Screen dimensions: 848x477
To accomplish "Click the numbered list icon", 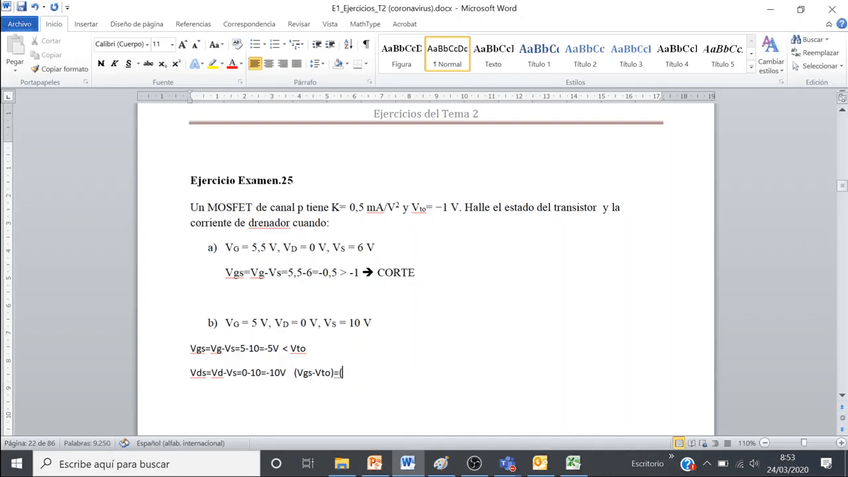I will [274, 44].
